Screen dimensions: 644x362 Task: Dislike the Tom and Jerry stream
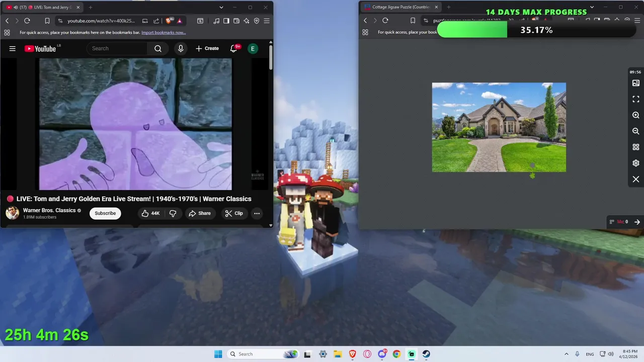[x=173, y=213]
